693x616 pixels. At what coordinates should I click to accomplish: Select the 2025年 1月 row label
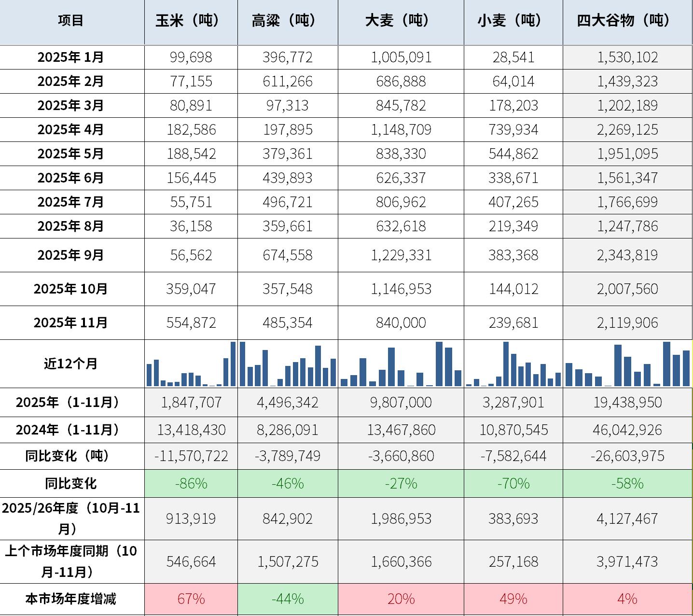tap(71, 57)
